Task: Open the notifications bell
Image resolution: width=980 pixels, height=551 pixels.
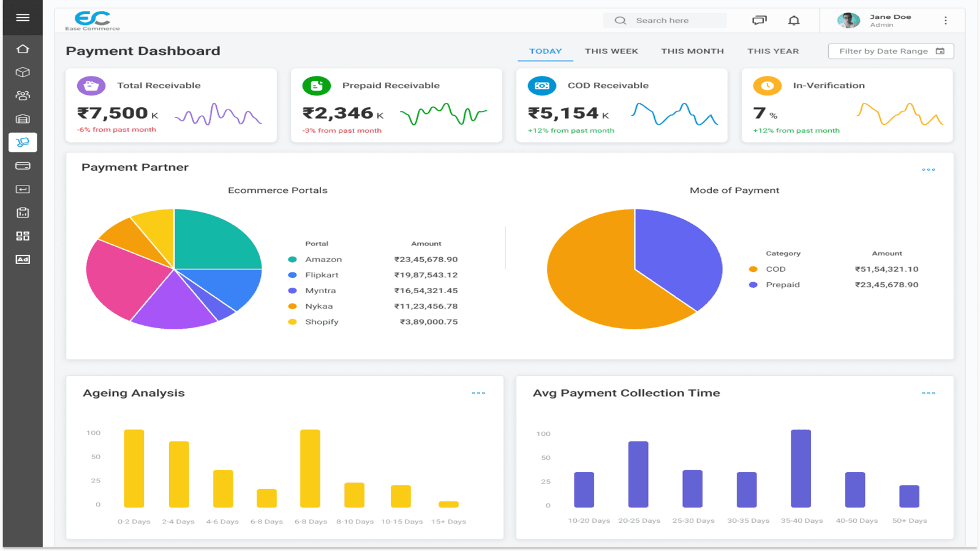Action: tap(794, 20)
